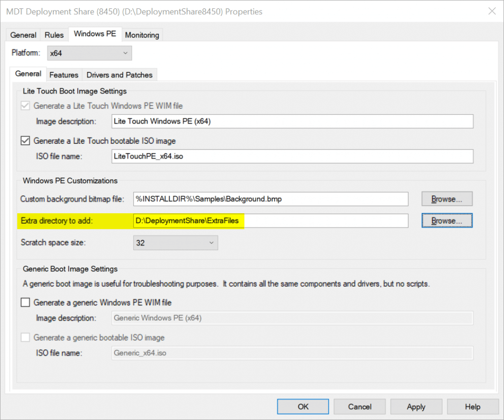Browse for extra directory to add
Viewport: 504px width, 420px height.
[x=447, y=221]
